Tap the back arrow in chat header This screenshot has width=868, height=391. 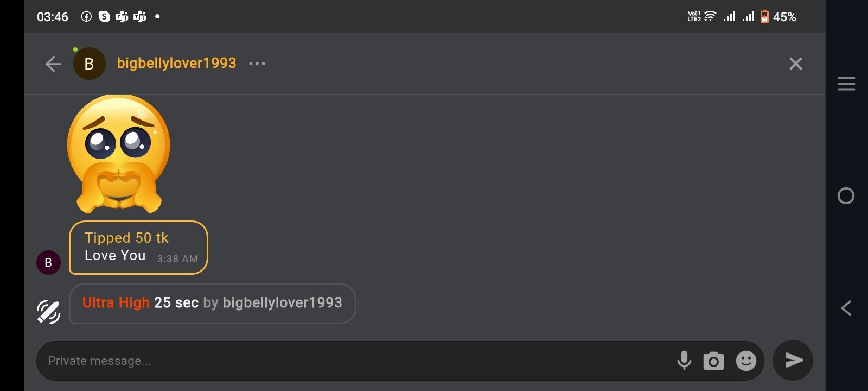coord(53,64)
